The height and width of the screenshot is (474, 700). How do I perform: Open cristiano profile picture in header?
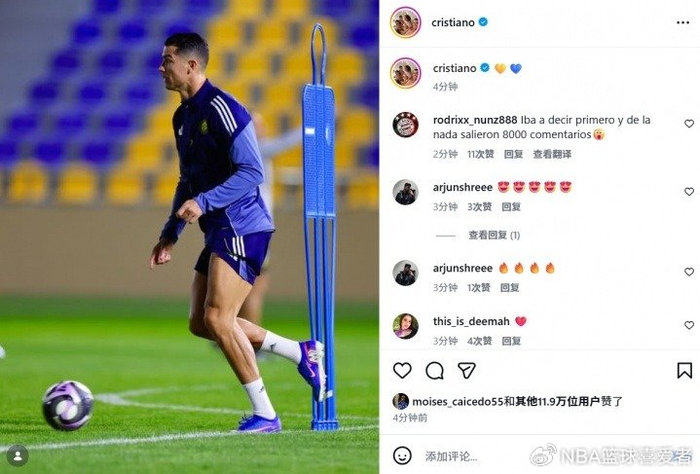coord(405,22)
